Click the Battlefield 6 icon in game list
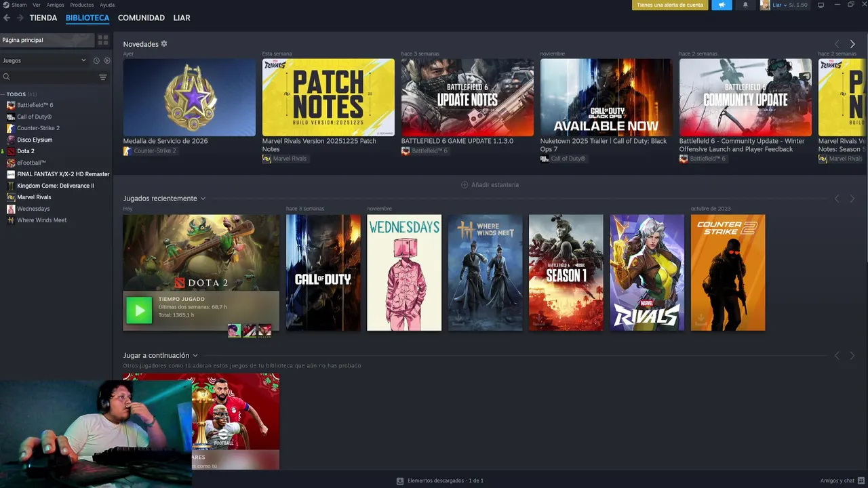The width and height of the screenshot is (868, 488). 11,105
